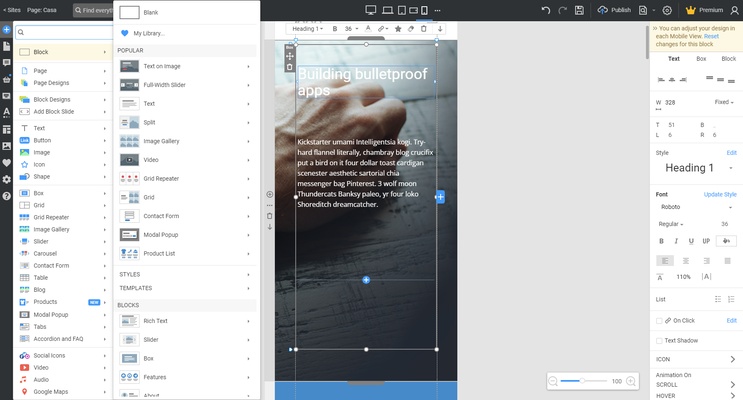Toggle underline in Font panel
This screenshot has height=400, width=743.
tap(691, 241)
